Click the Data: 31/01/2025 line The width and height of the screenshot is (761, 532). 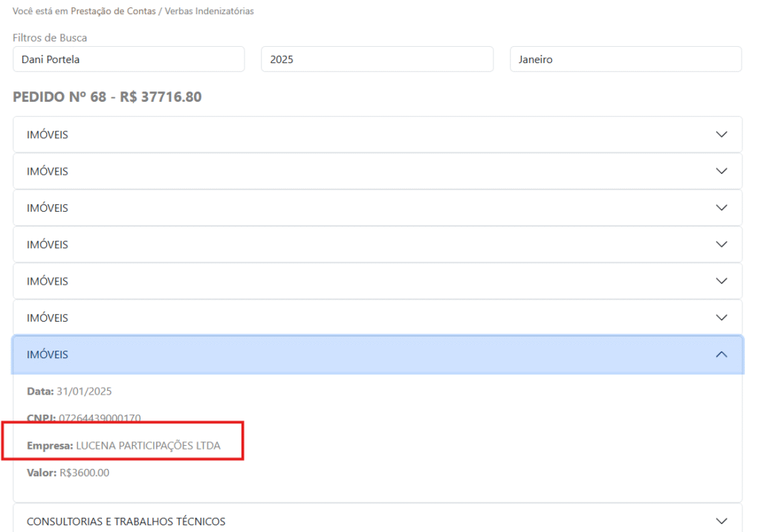[x=69, y=392]
